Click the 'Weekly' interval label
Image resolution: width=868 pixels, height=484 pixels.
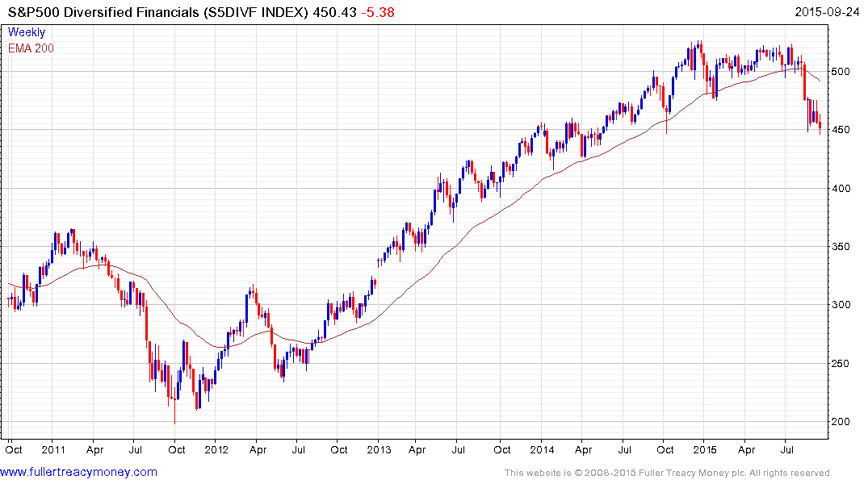(27, 32)
